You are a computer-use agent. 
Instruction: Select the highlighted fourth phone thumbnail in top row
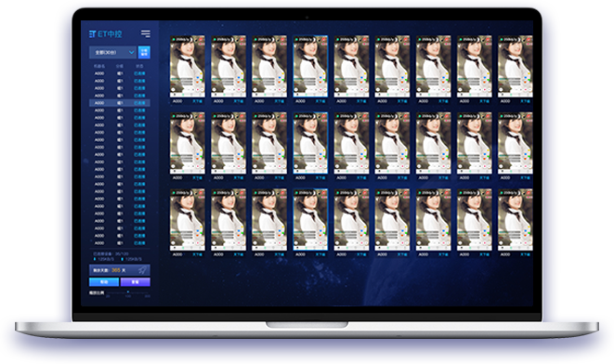pyautogui.click(x=310, y=66)
